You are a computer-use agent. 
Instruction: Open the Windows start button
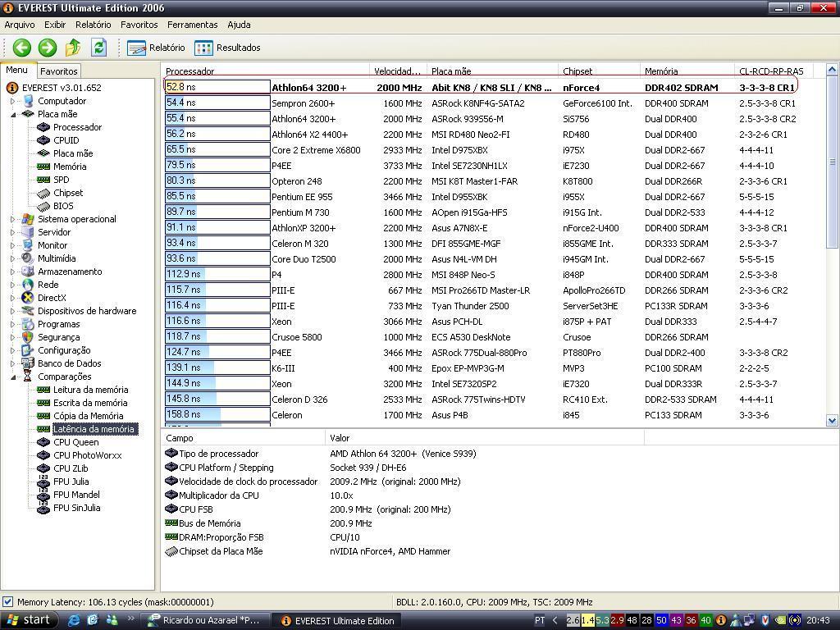pos(28,620)
